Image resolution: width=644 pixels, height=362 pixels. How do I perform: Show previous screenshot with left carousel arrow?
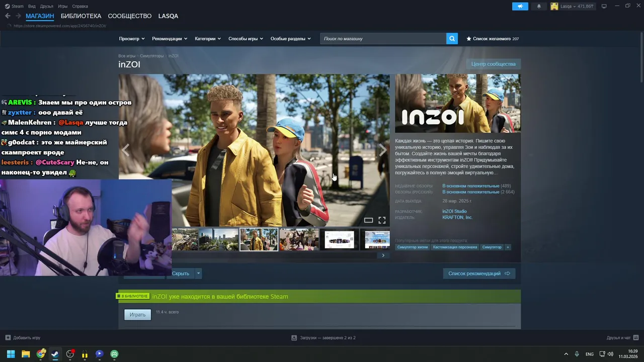click(126, 150)
